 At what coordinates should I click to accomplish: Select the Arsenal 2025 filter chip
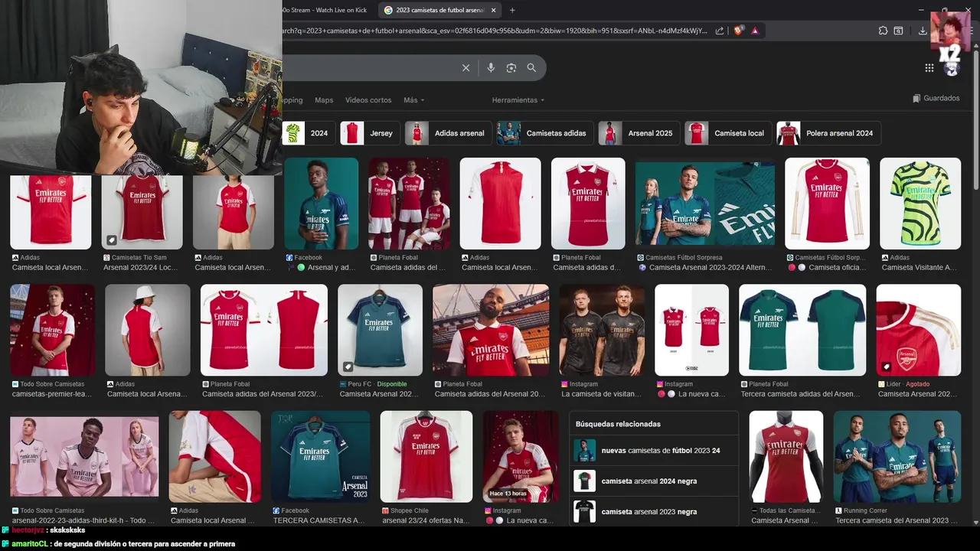(638, 133)
